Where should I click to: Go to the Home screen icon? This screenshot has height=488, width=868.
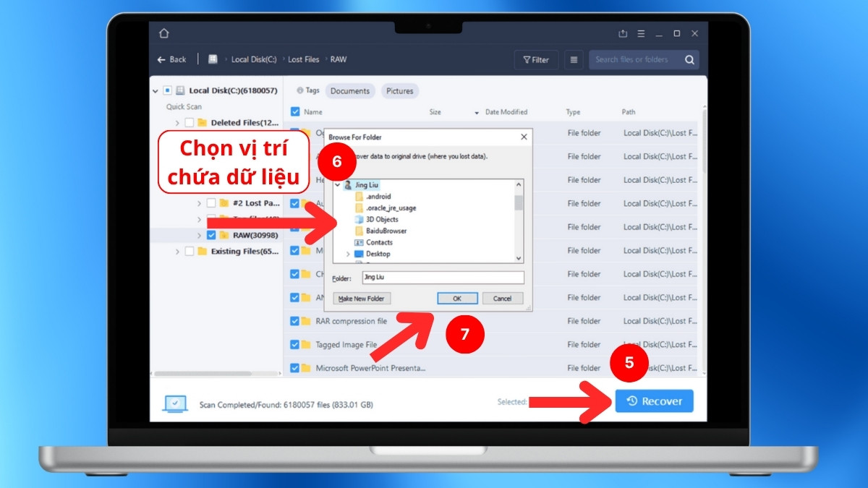(163, 33)
